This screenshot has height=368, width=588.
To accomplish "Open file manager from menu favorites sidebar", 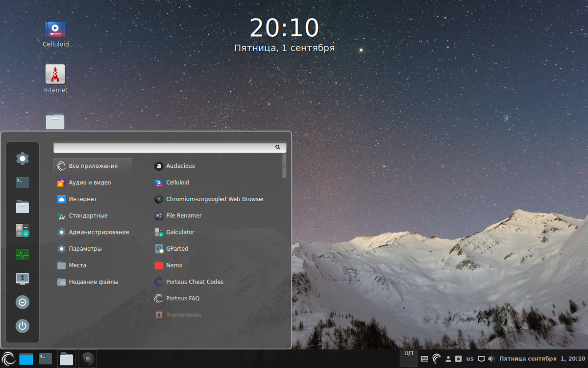I will [23, 207].
